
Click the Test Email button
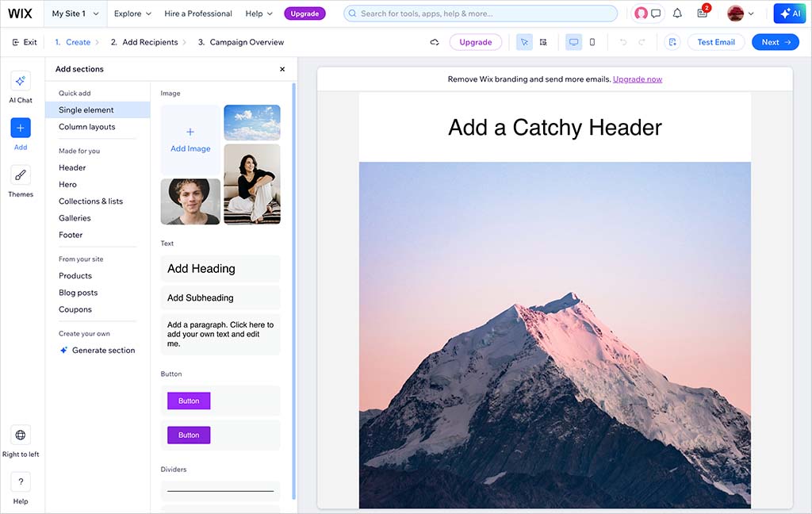(x=716, y=42)
